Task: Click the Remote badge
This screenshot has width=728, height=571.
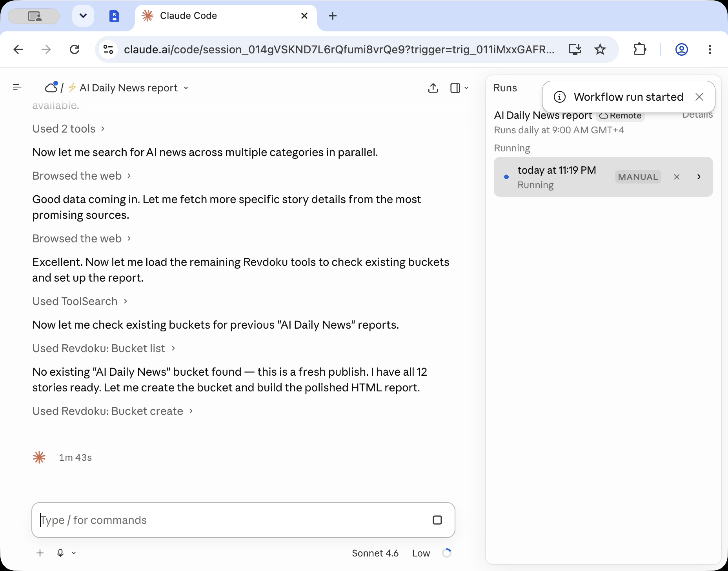Action: click(x=621, y=115)
